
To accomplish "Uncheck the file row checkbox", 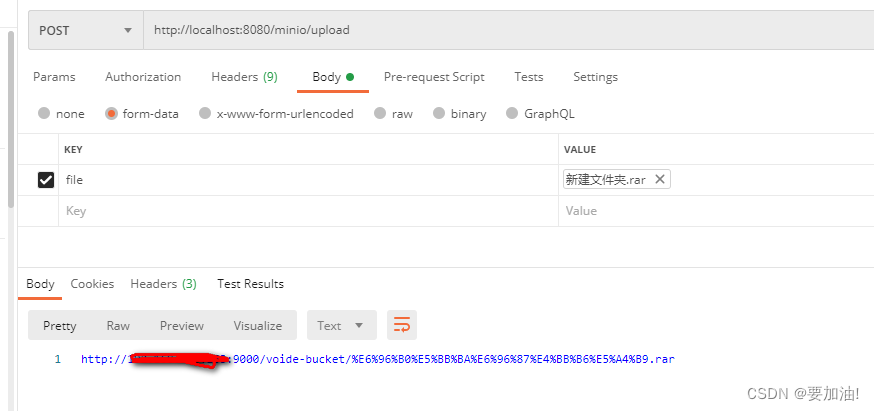I will (x=46, y=180).
